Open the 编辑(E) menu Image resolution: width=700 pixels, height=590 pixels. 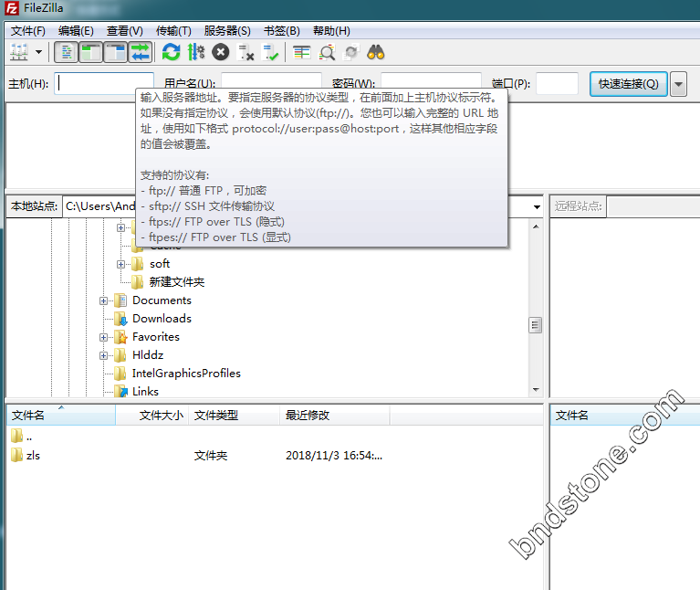point(76,31)
